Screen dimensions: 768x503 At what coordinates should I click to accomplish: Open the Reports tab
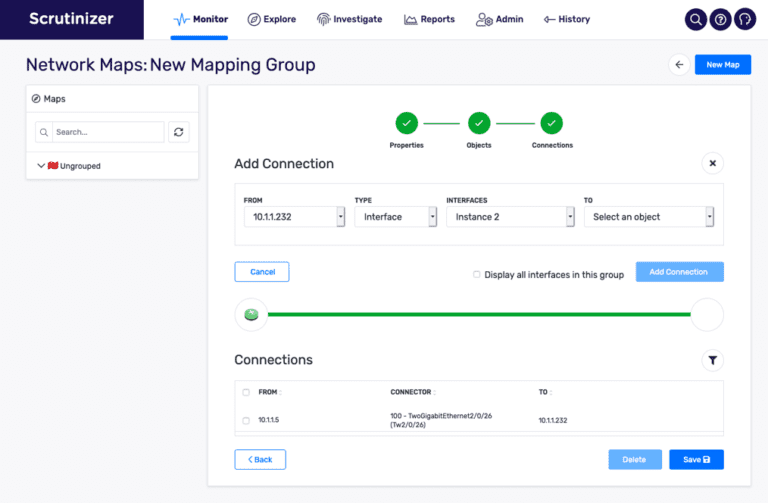pyautogui.click(x=430, y=19)
